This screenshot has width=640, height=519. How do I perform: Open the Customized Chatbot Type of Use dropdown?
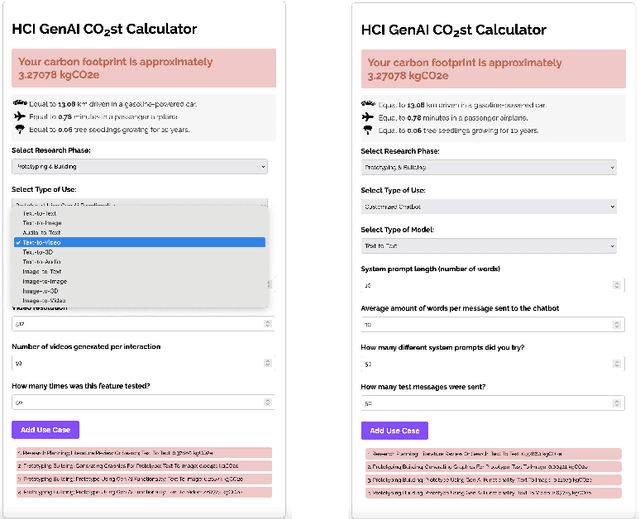coord(489,206)
